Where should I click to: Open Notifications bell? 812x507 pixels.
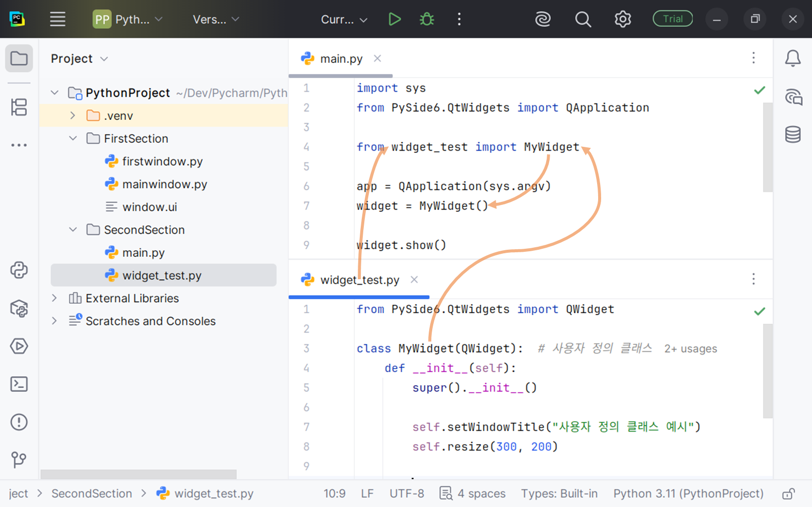coord(793,58)
